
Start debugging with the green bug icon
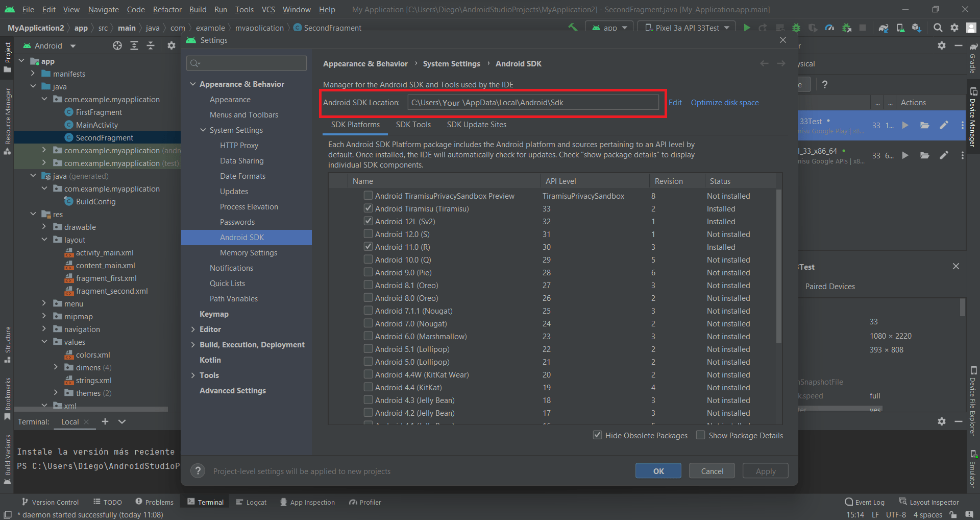796,28
